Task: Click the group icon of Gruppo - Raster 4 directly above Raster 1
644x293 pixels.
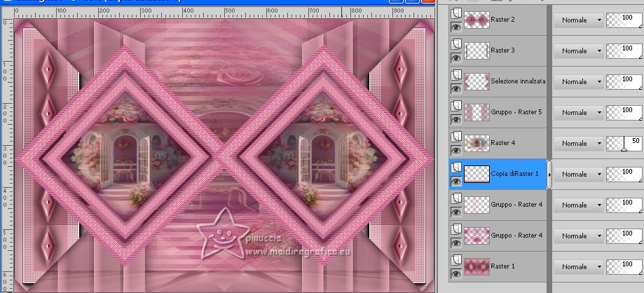Action: [x=456, y=229]
